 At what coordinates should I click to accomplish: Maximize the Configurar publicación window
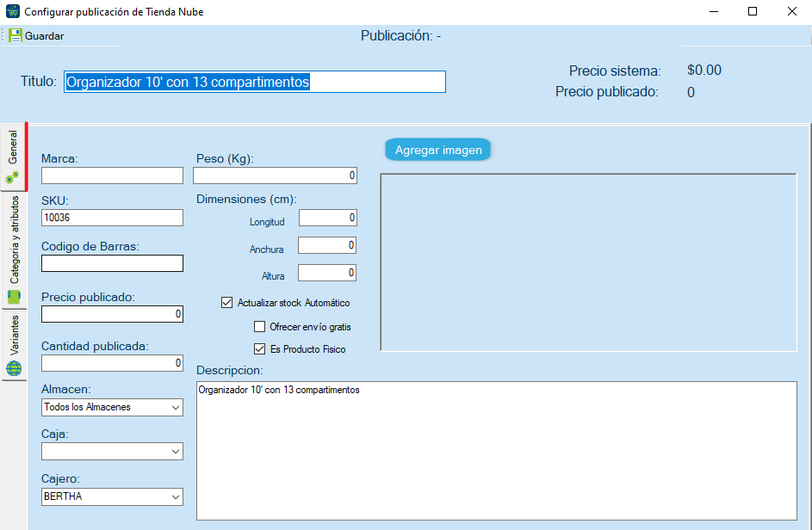point(753,11)
